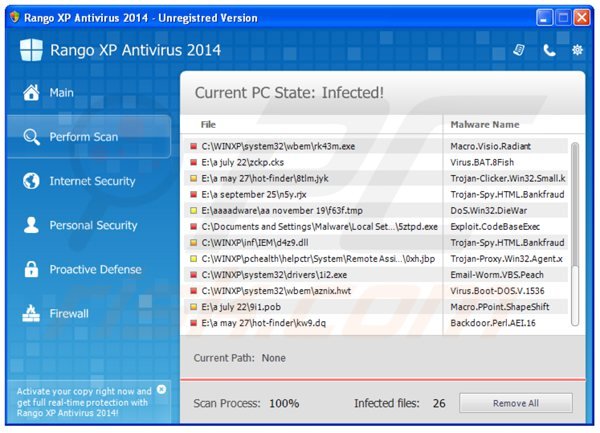Click malware name Virus.Boot-DOS.V.1536
Screen dimensions: 600x433
497,291
